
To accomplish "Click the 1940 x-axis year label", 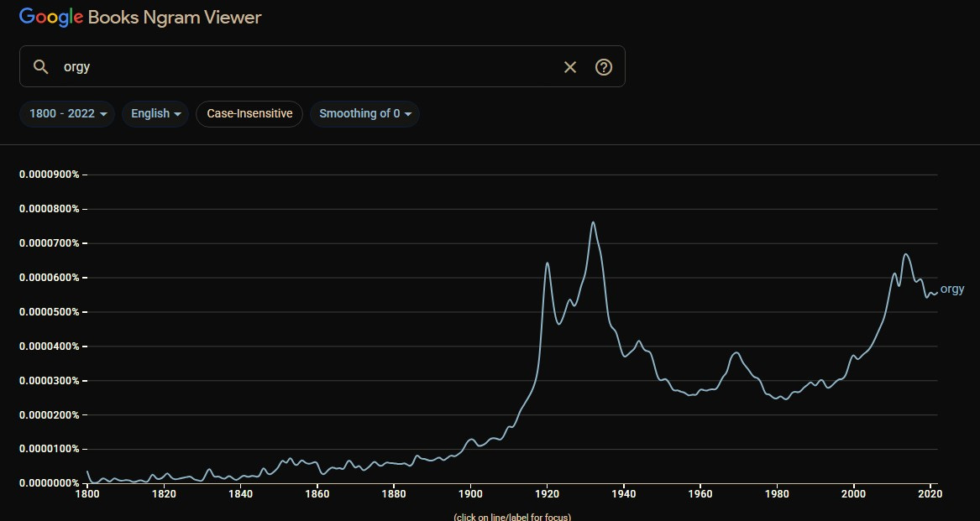I will click(x=624, y=493).
